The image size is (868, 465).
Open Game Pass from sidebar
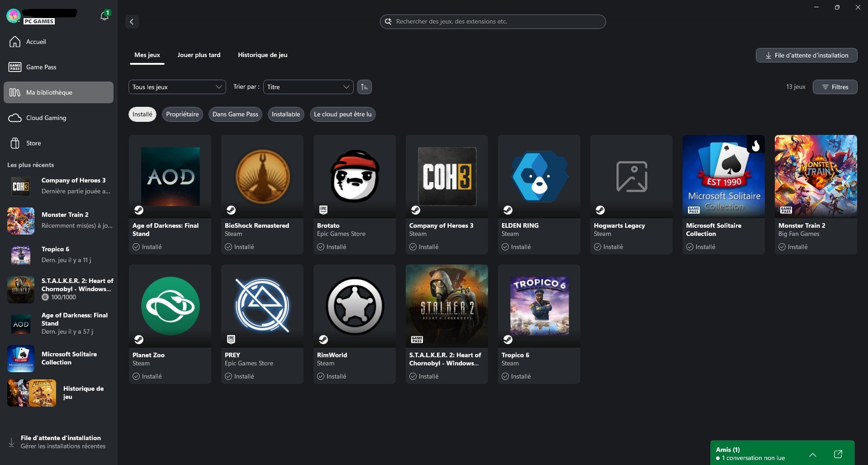58,67
